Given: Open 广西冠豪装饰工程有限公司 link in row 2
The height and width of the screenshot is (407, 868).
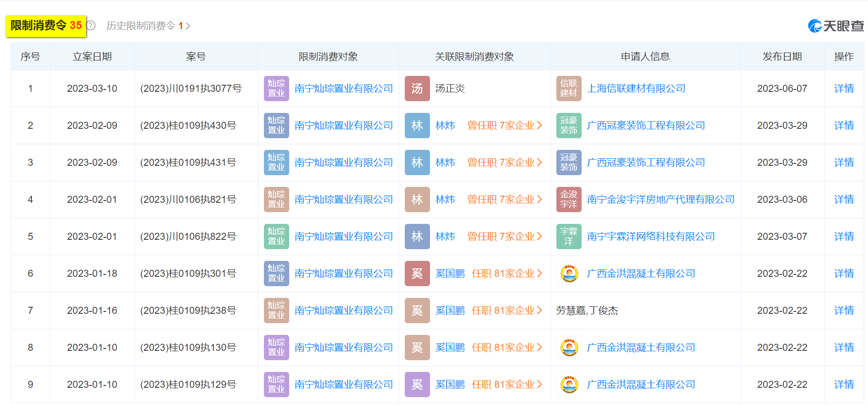Looking at the screenshot, I should (646, 126).
